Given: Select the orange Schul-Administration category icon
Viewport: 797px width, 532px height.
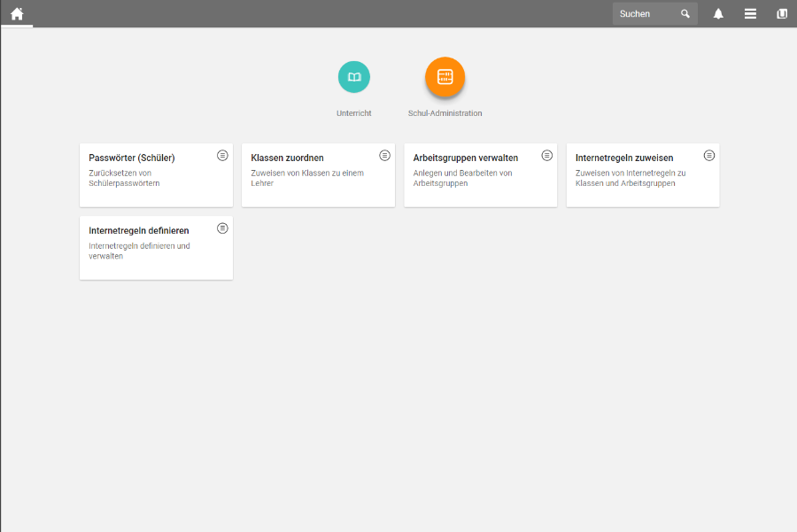Looking at the screenshot, I should click(x=445, y=77).
